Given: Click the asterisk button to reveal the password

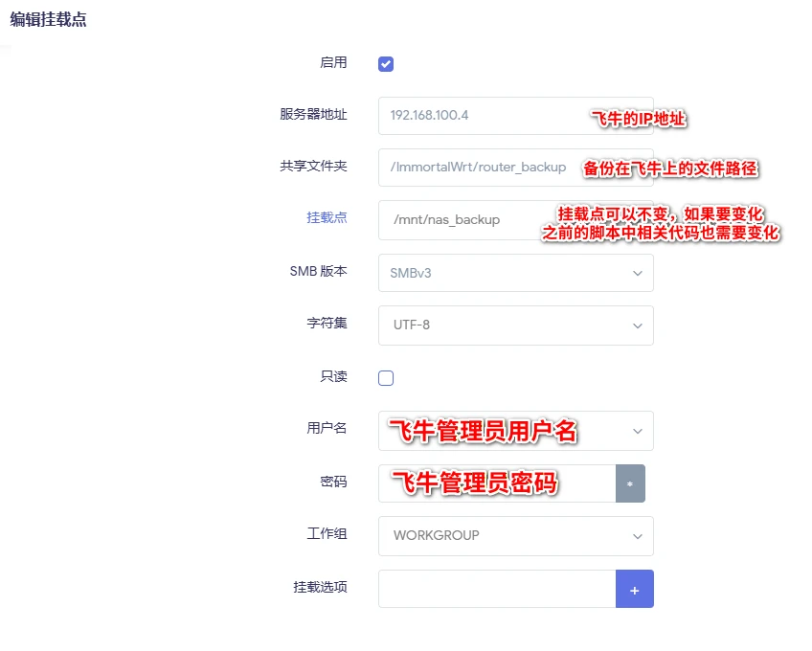Looking at the screenshot, I should tap(632, 483).
